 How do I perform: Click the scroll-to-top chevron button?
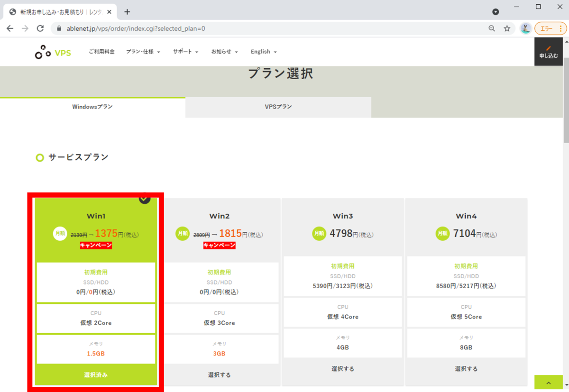click(548, 383)
